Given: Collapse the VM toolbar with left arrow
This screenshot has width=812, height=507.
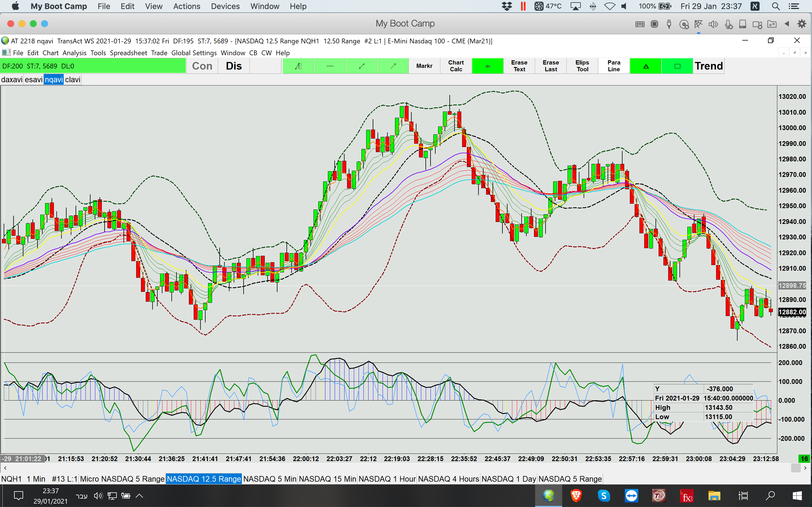Looking at the screenshot, I should coord(787,24).
